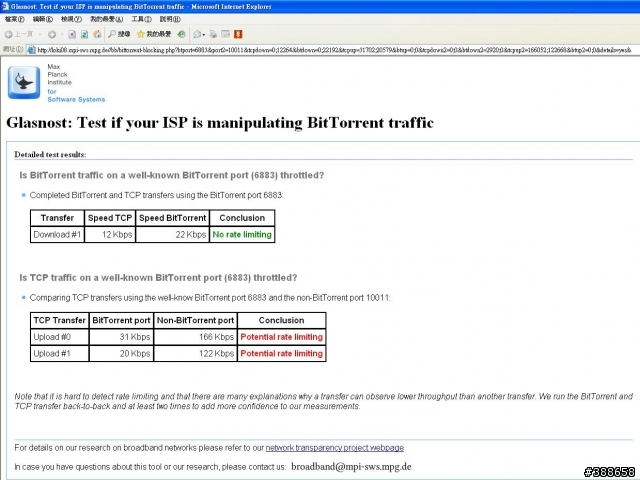
Task: Click the page icon in address bar
Action: tap(31, 50)
